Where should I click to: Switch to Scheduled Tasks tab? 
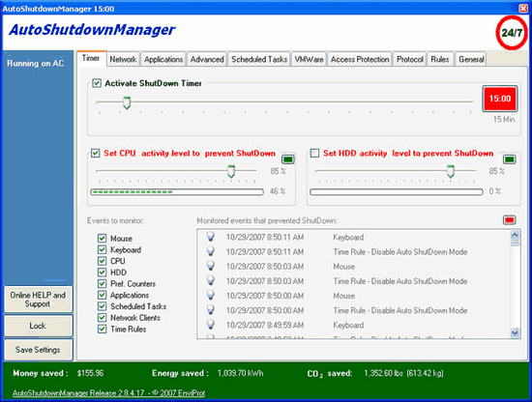259,59
